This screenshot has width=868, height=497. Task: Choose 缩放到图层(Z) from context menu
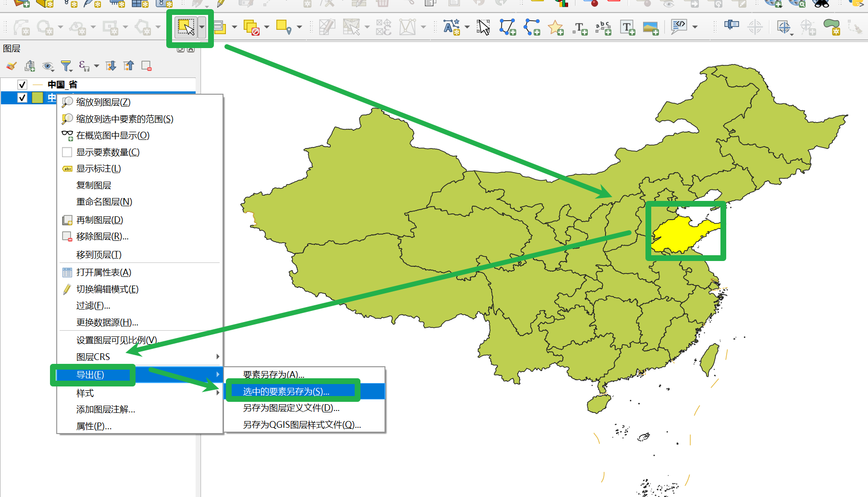[140, 102]
